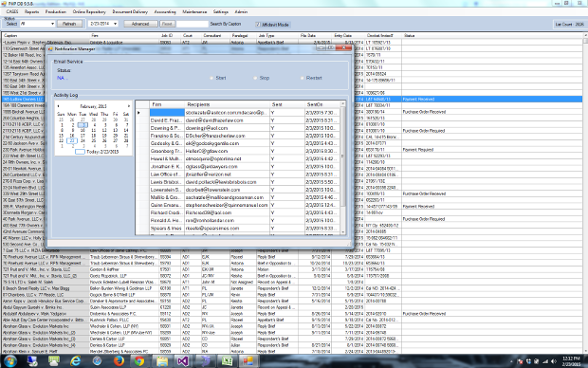Screen dimensions: 588x368
Task: Click the first pinned computer taskbar icon
Action: pyautogui.click(x=32, y=361)
